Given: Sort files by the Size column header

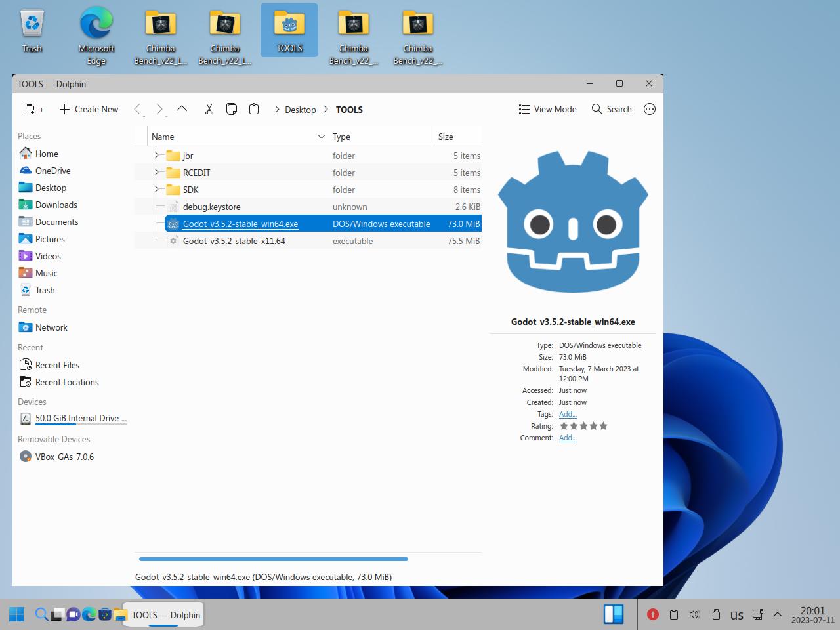Looking at the screenshot, I should point(446,136).
